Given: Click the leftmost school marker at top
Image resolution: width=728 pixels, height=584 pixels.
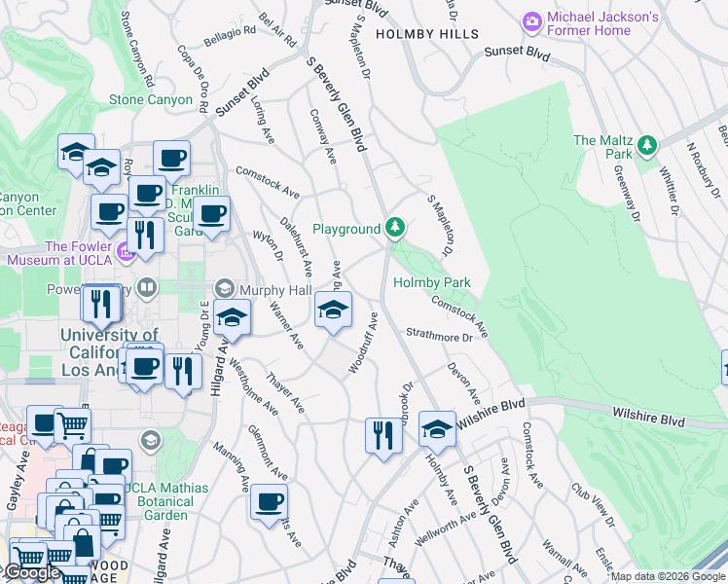Looking at the screenshot, I should pyautogui.click(x=76, y=155).
